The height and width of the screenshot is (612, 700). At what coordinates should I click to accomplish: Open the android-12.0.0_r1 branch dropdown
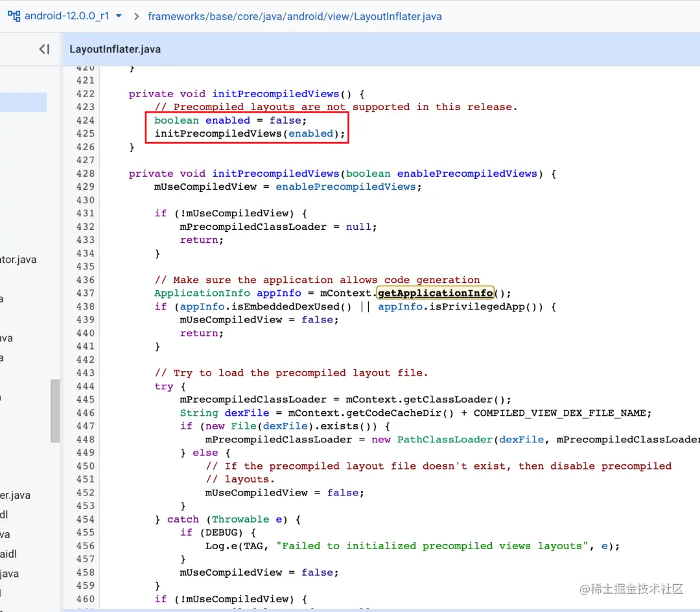click(x=74, y=16)
